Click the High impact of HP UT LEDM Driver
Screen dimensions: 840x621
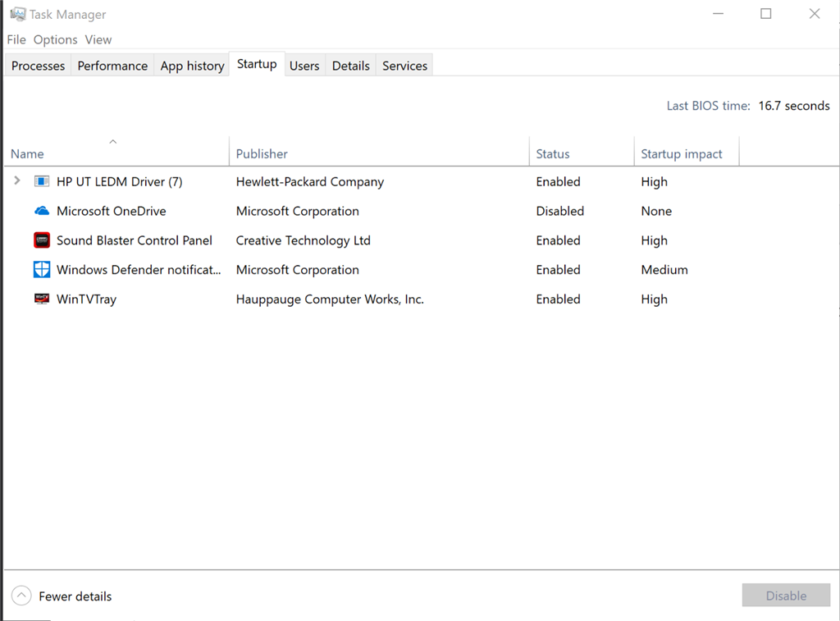[x=654, y=182]
